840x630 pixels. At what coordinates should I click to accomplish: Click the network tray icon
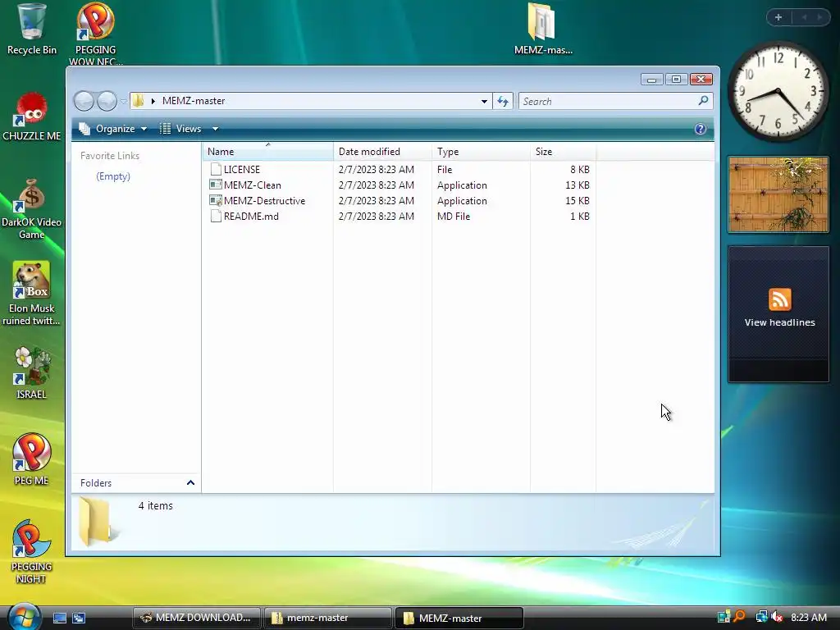pos(761,617)
